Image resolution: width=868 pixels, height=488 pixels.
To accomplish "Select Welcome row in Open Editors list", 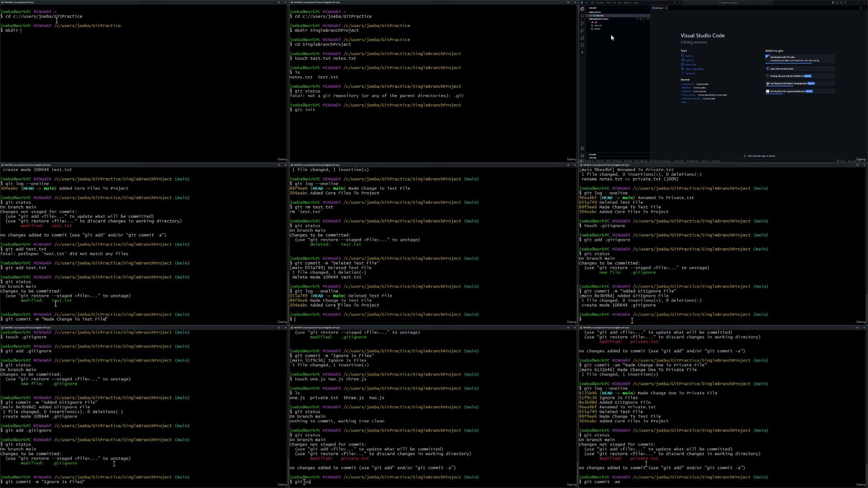I will tap(618, 15).
